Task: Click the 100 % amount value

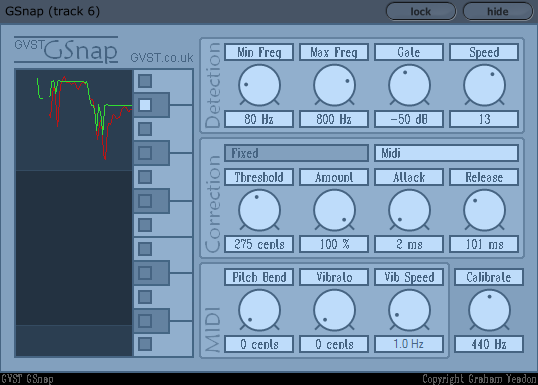Action: [x=334, y=244]
